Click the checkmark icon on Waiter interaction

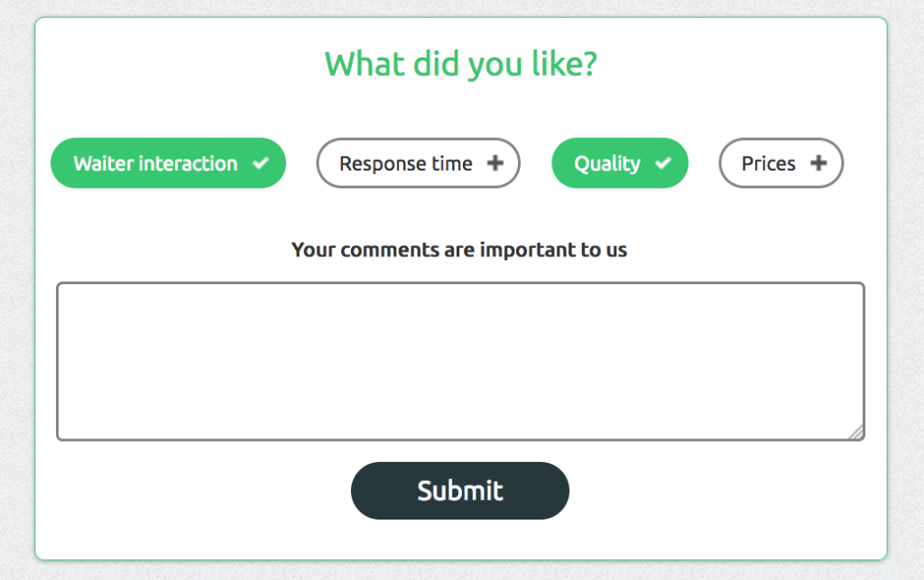point(261,163)
